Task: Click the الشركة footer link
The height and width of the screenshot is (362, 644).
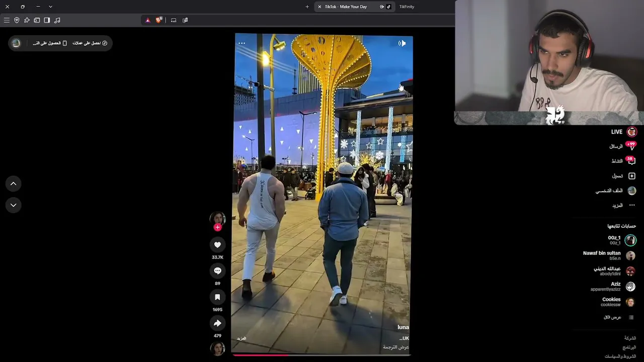Action: [x=630, y=338]
